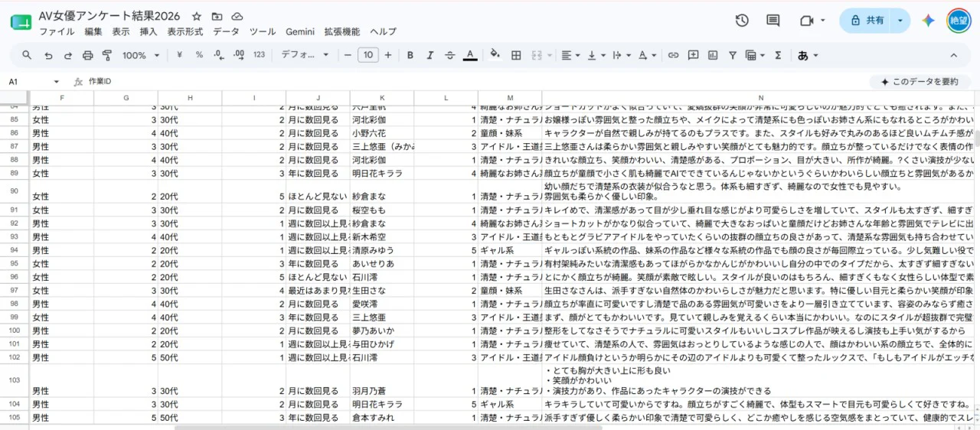Open the ファイル menu
Image resolution: width=980 pixels, height=430 pixels.
(x=57, y=32)
